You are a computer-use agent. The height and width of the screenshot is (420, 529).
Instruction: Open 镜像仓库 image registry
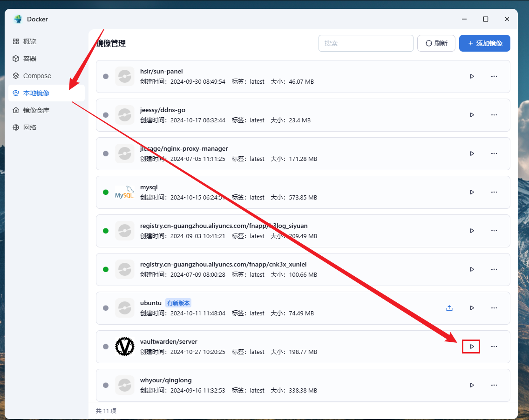click(x=36, y=110)
